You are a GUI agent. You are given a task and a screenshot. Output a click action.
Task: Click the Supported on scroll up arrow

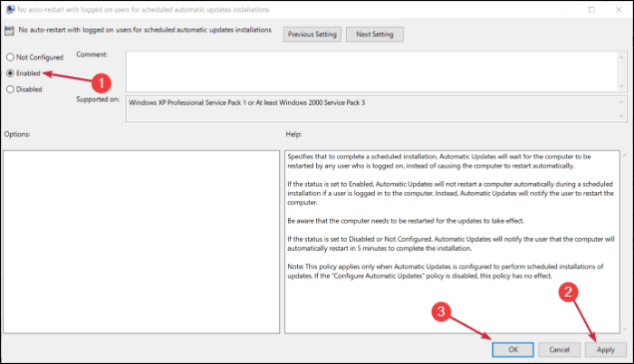[621, 101]
